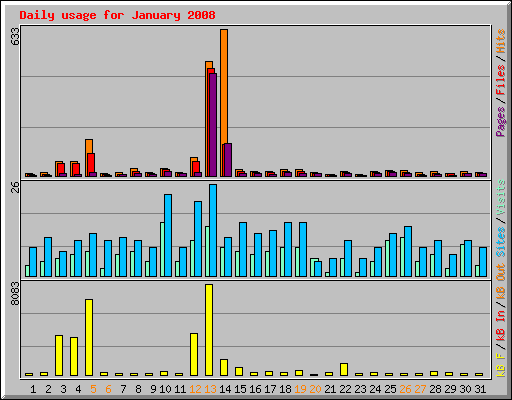512x400 pixels.
Task: Select the red "kB In" legend label
Action: coord(501,325)
